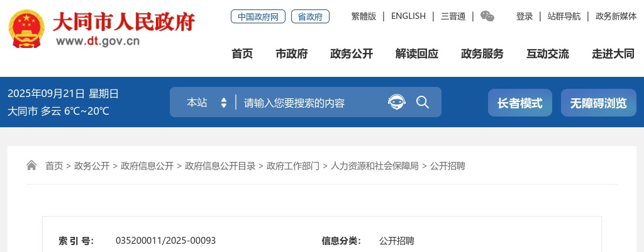The image size is (644, 252).
Task: Click 政府信息公开目录 breadcrumb link
Action: point(220,166)
